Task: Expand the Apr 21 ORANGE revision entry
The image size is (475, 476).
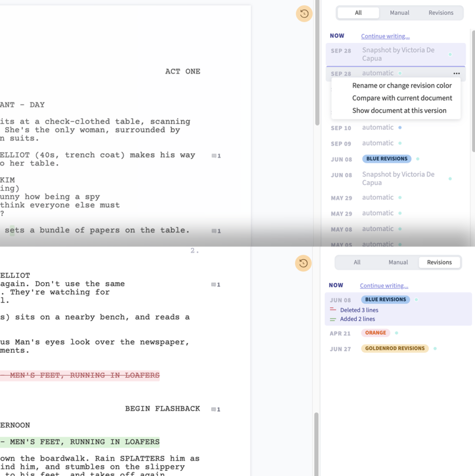Action: point(375,333)
